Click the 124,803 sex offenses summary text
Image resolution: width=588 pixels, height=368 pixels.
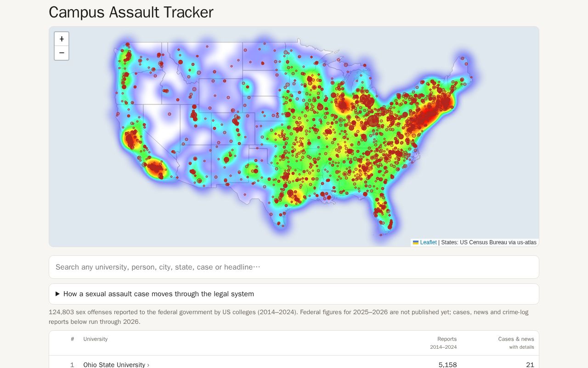[288, 317]
